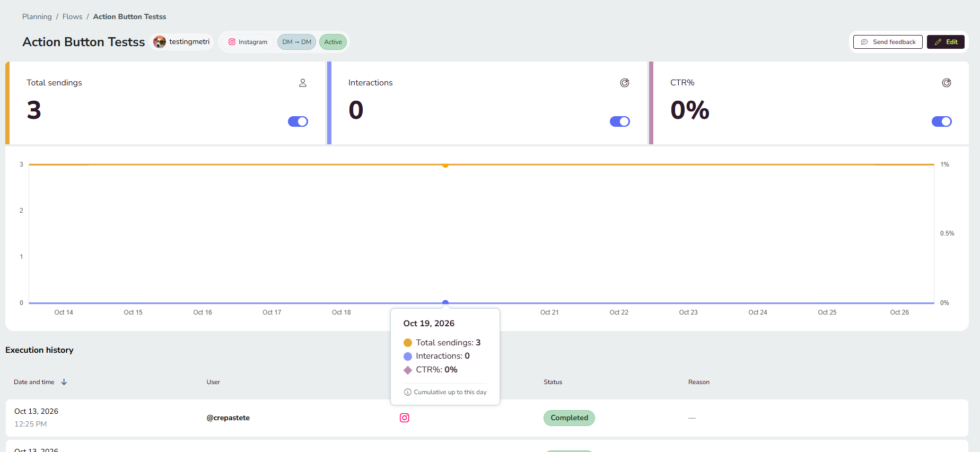Click the Oct 13, 2026 date cell
Screen dimensions: 980x452
pos(36,411)
